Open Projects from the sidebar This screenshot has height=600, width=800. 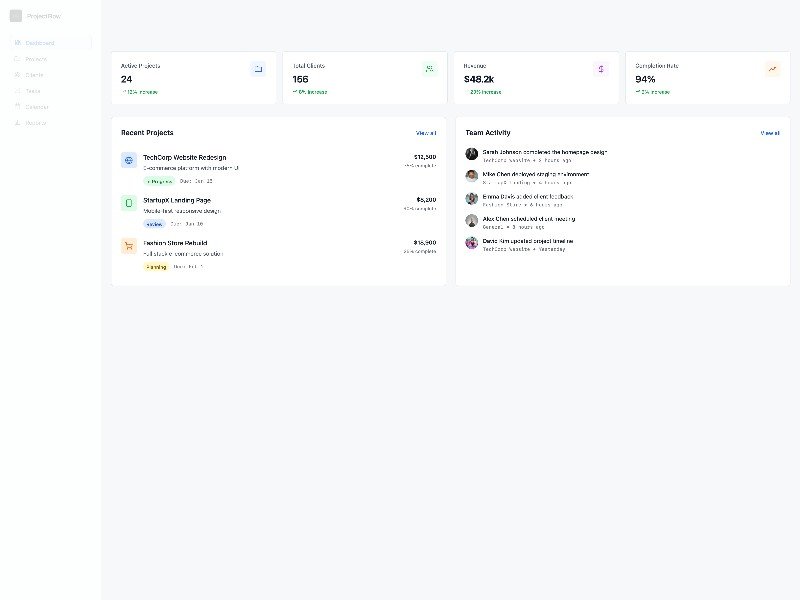[x=36, y=59]
